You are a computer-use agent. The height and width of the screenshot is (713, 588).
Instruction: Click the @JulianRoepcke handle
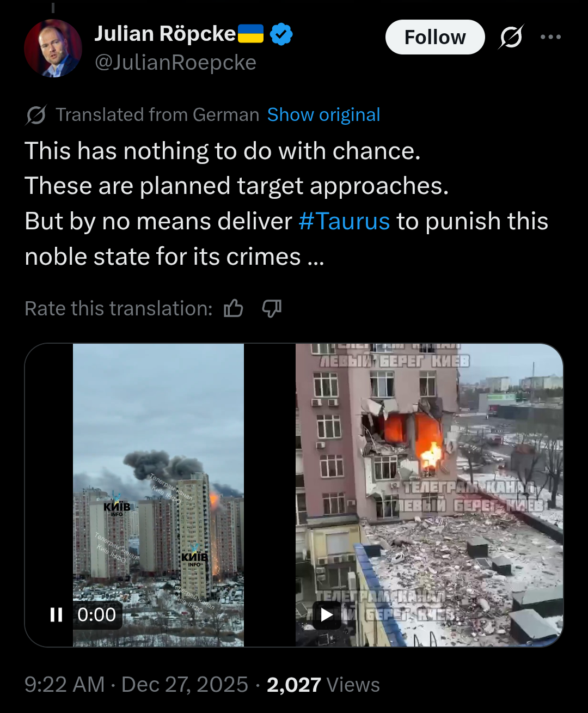coord(175,63)
